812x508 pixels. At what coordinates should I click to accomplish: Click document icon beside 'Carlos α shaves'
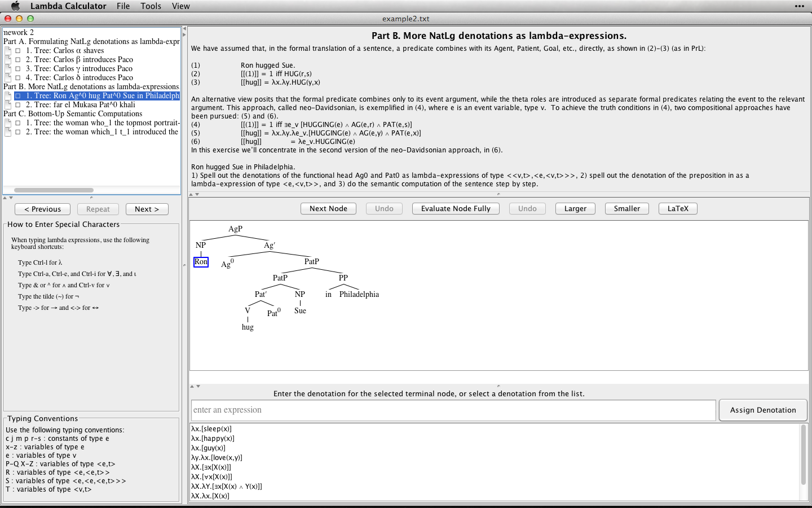(8, 51)
